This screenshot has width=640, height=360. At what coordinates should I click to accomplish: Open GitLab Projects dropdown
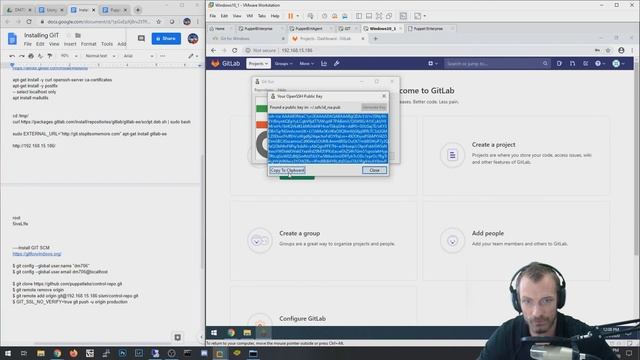[x=258, y=63]
